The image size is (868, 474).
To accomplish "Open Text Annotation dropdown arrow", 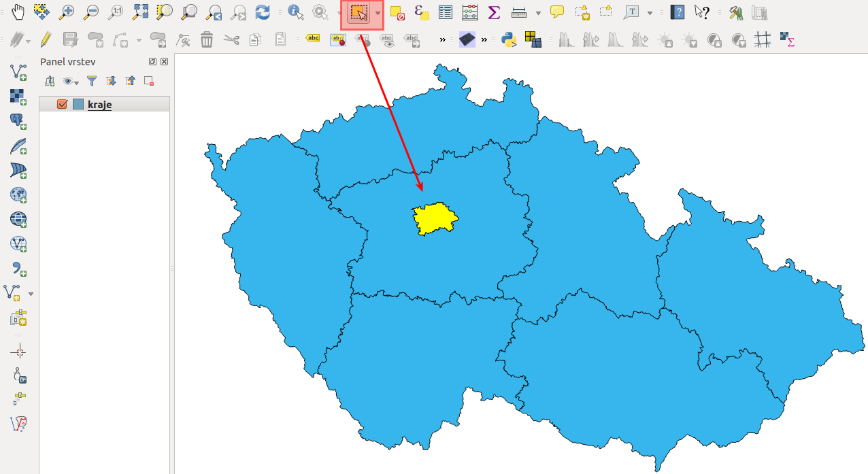I will 650,12.
